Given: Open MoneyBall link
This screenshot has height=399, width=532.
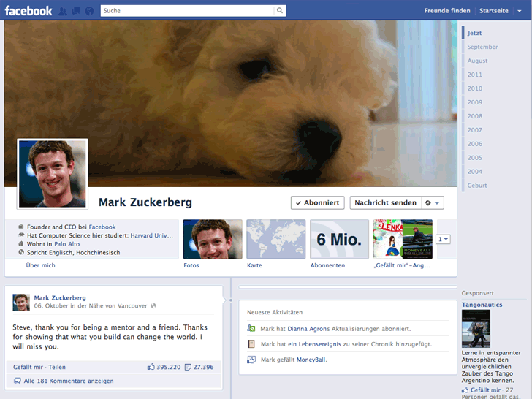Looking at the screenshot, I should (311, 360).
